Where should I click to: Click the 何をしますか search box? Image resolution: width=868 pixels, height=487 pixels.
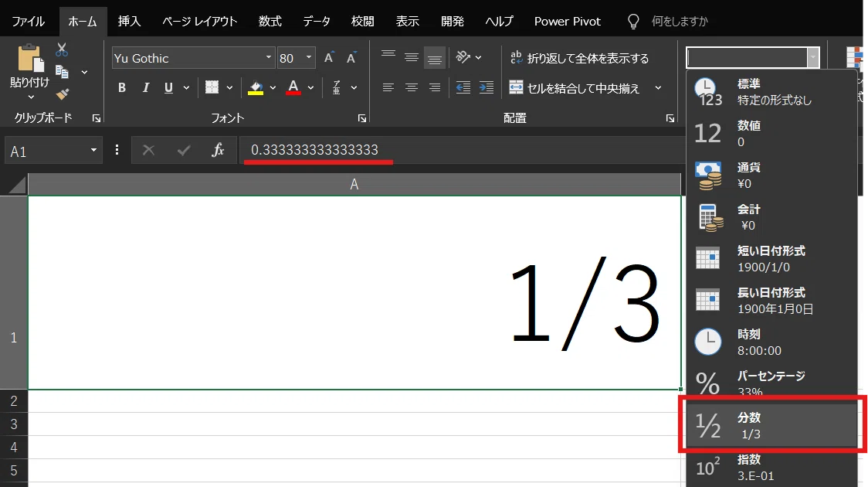click(x=680, y=22)
